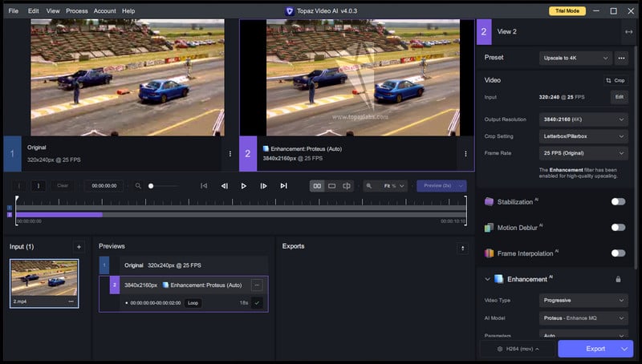Open the Crop Setting dropdown

583,136
